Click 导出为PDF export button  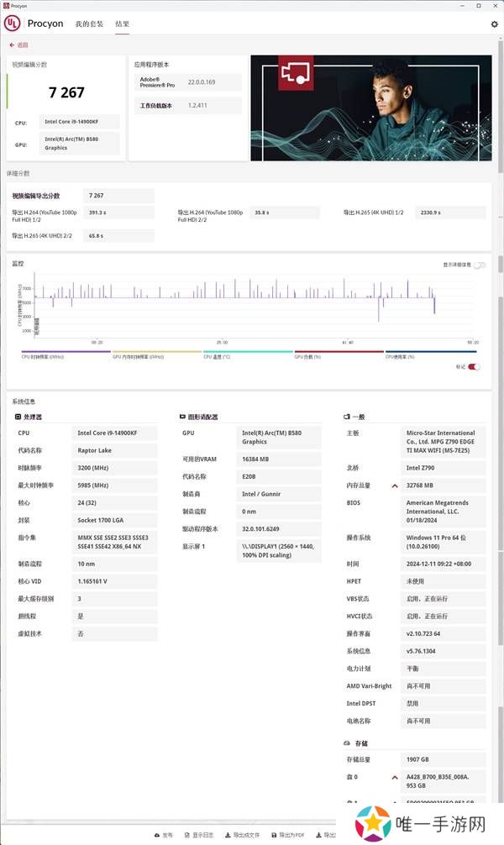288,835
